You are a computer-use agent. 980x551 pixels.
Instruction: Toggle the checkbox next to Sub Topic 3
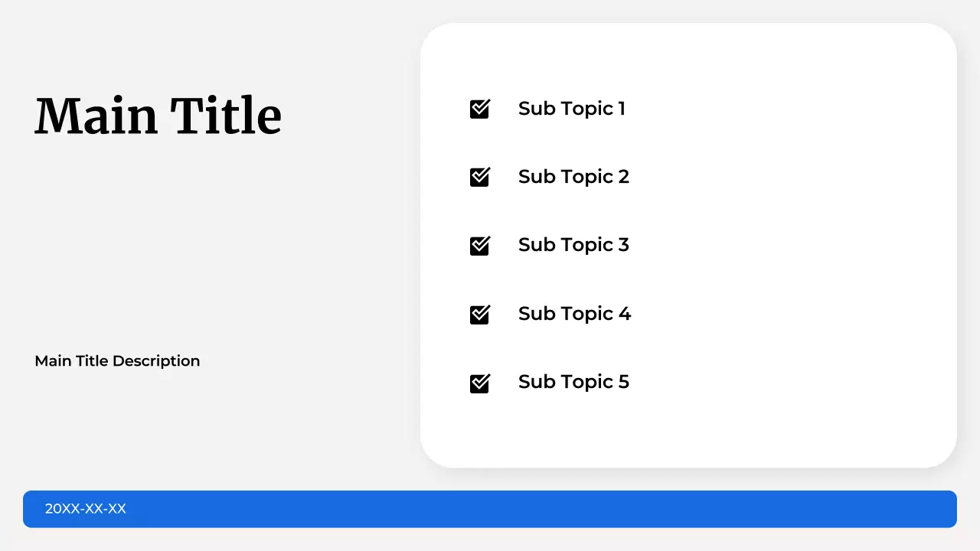479,246
